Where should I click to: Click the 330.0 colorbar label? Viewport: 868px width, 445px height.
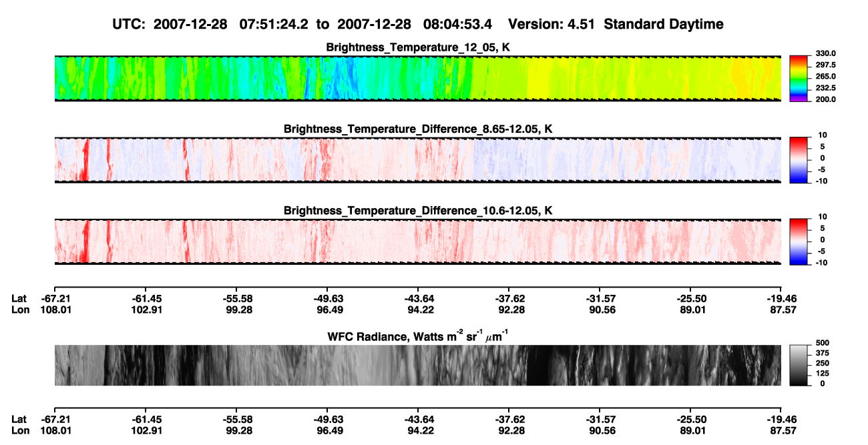click(x=825, y=53)
